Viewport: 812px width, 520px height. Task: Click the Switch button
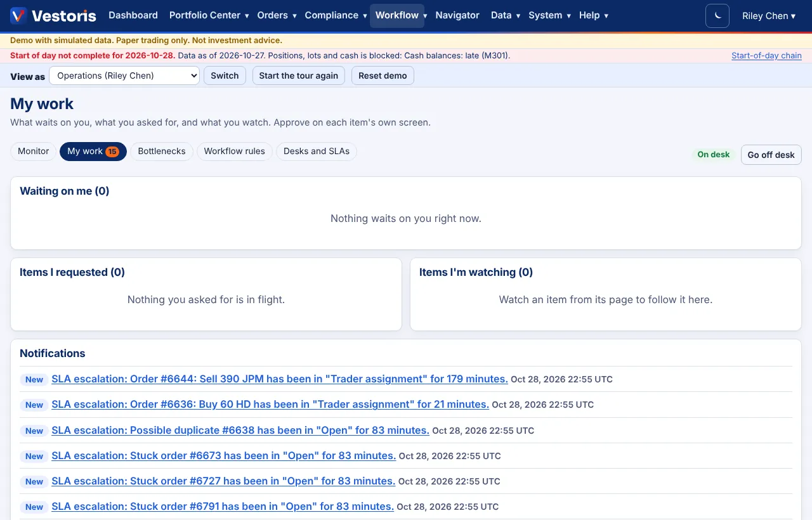pos(225,75)
